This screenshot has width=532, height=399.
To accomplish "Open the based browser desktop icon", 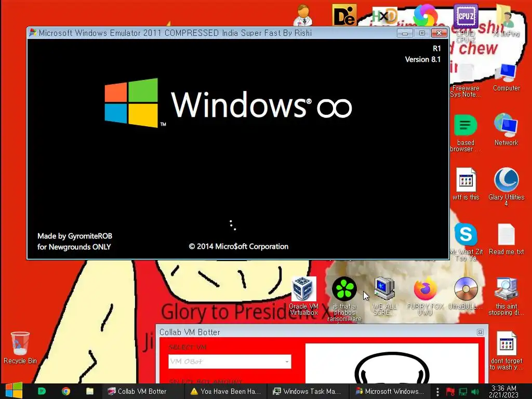I will point(465,133).
